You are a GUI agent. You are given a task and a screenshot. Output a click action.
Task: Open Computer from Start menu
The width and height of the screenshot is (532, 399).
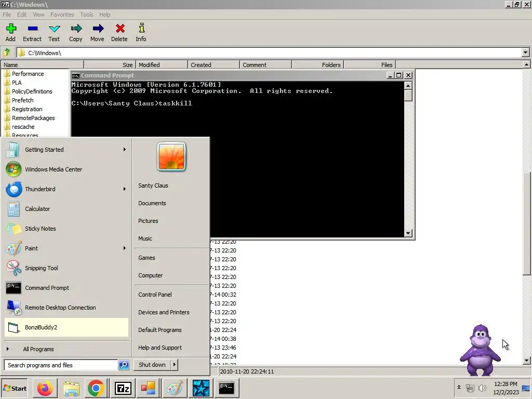coord(150,275)
